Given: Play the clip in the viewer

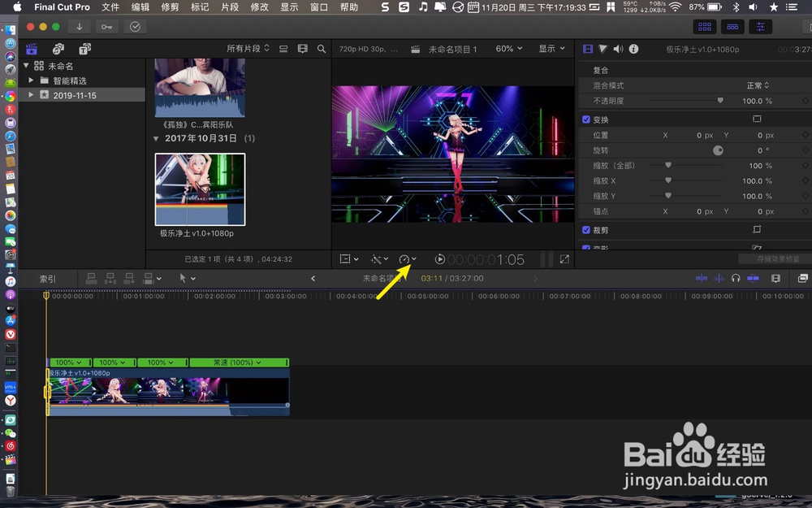Looking at the screenshot, I should click(x=439, y=259).
